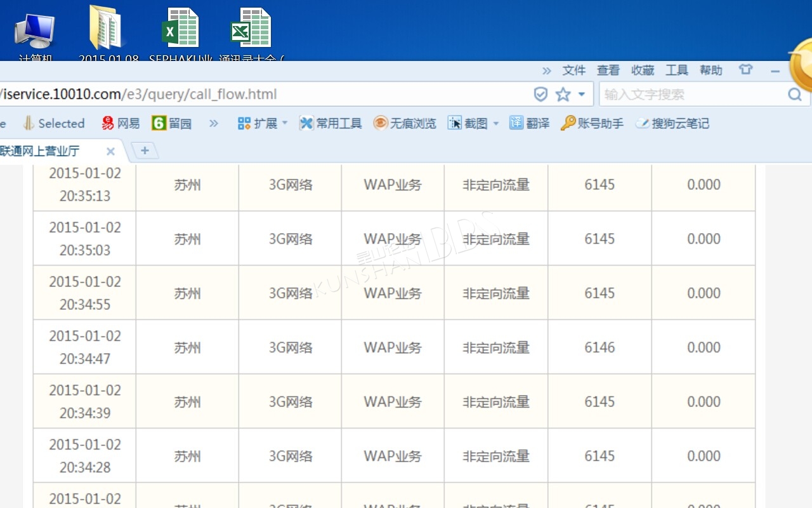Open the 常用工具 toolbar item

[x=331, y=123]
